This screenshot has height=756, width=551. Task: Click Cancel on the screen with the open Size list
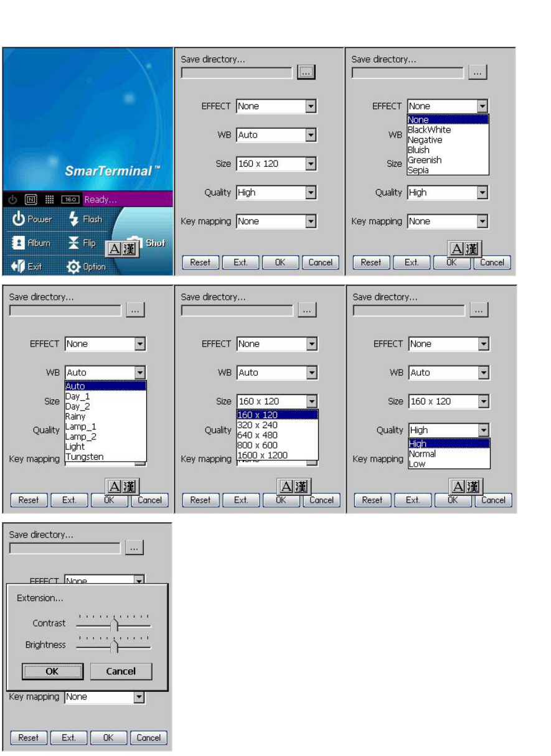pos(321,500)
